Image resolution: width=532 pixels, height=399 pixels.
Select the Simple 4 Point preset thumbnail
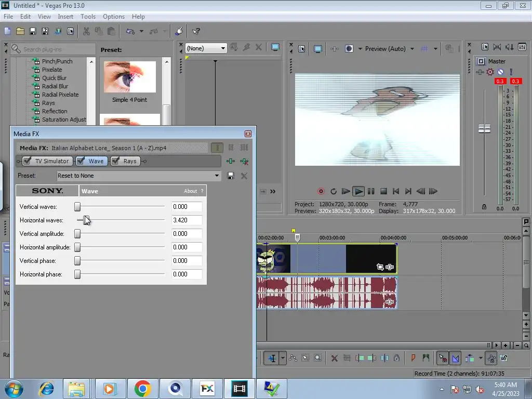click(x=129, y=77)
